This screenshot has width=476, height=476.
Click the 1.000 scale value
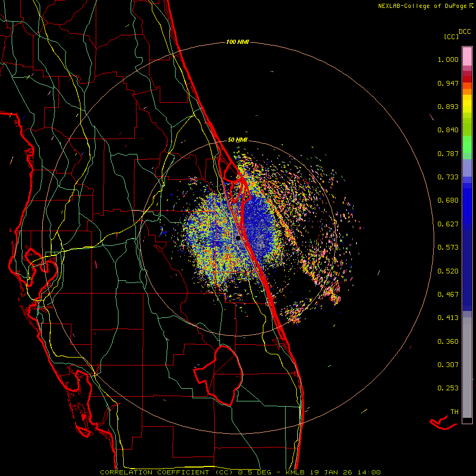448,59
